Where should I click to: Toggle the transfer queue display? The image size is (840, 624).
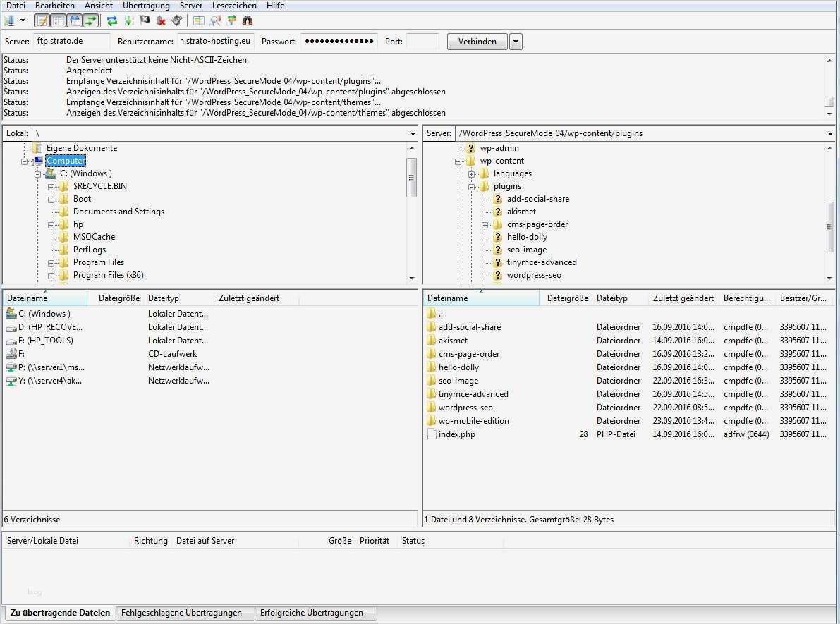point(91,20)
